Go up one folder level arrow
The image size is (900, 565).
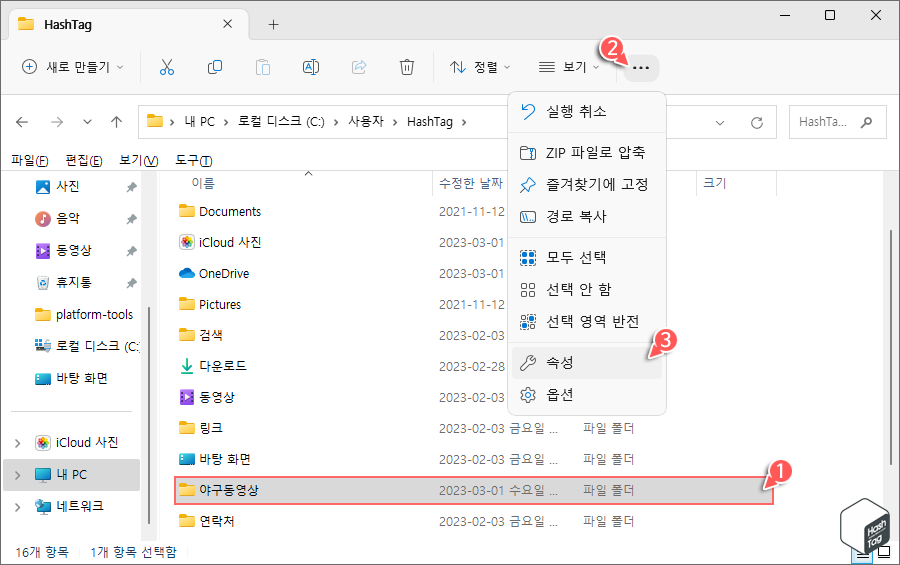pos(117,122)
